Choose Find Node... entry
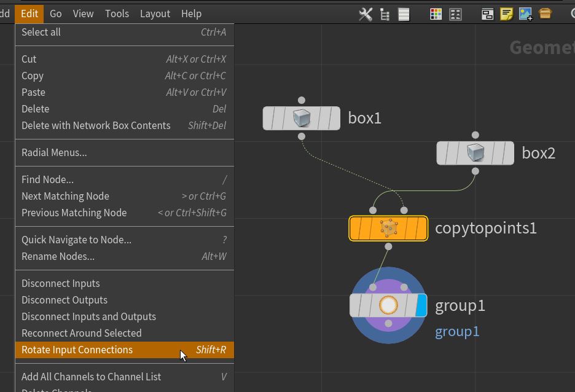Screen dimensions: 575x392 [x=124, y=179]
